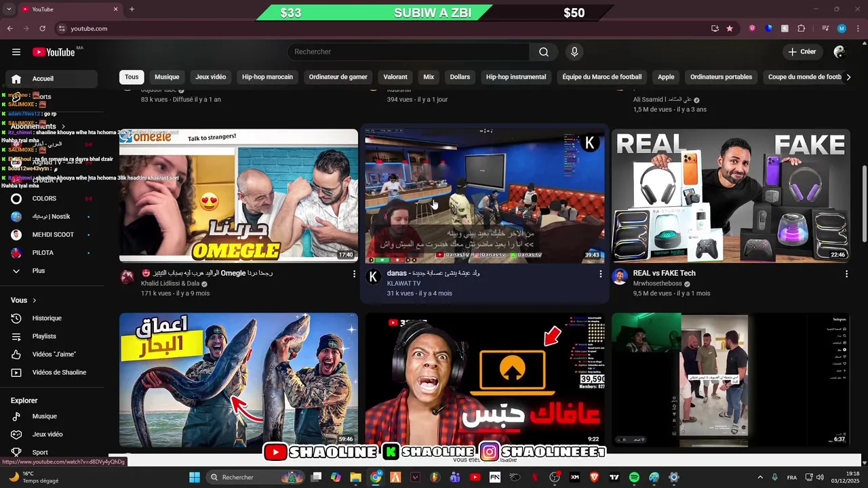Select the Musique filter chip

coord(167,77)
